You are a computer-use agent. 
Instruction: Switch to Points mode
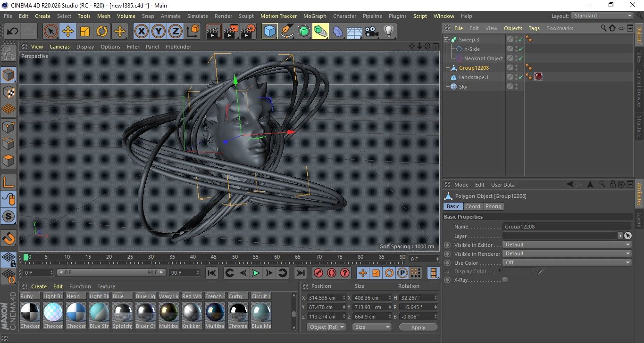click(x=9, y=126)
